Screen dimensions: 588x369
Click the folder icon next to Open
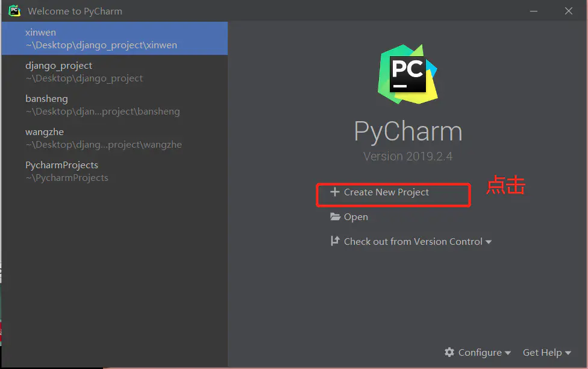pos(335,216)
